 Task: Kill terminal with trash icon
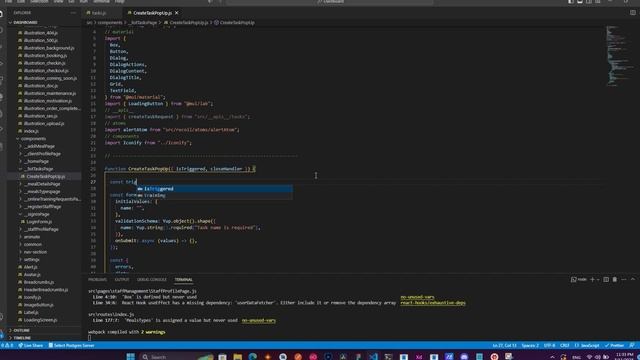point(615,280)
